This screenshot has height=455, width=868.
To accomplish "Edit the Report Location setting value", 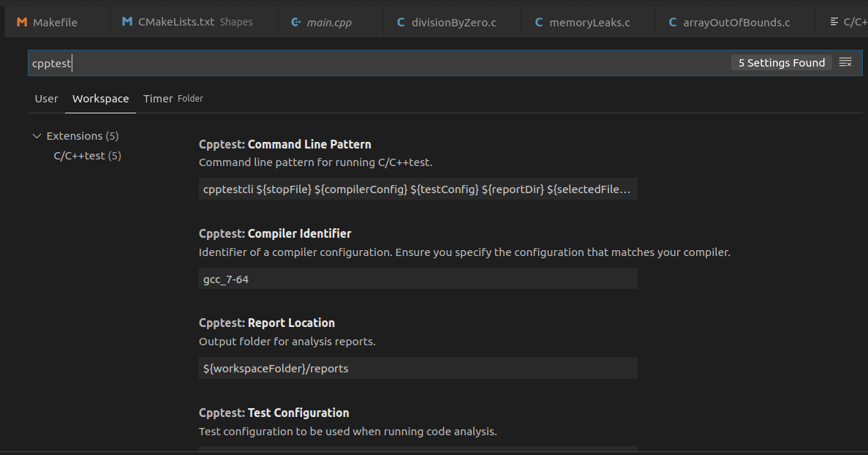I will coord(418,367).
